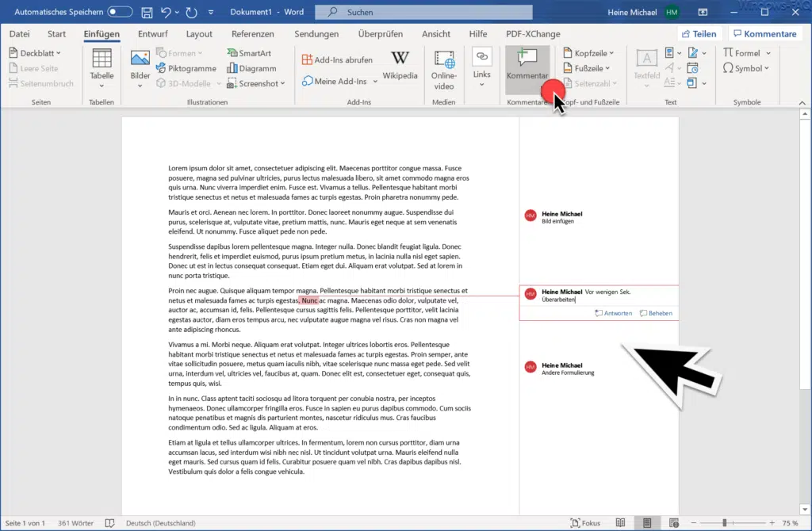The image size is (812, 531).
Task: Switch to Lesemodus in the status bar
Action: pyautogui.click(x=621, y=522)
